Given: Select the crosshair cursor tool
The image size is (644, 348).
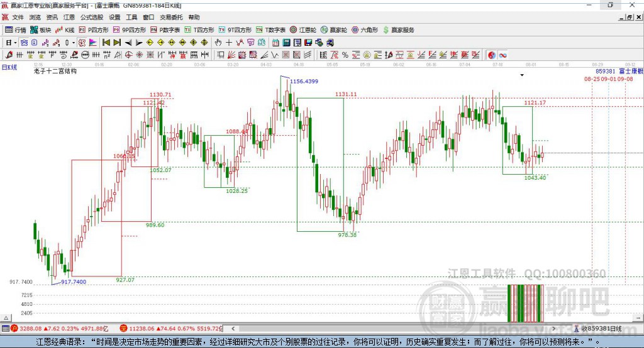Looking at the screenshot, I should tap(229, 43).
